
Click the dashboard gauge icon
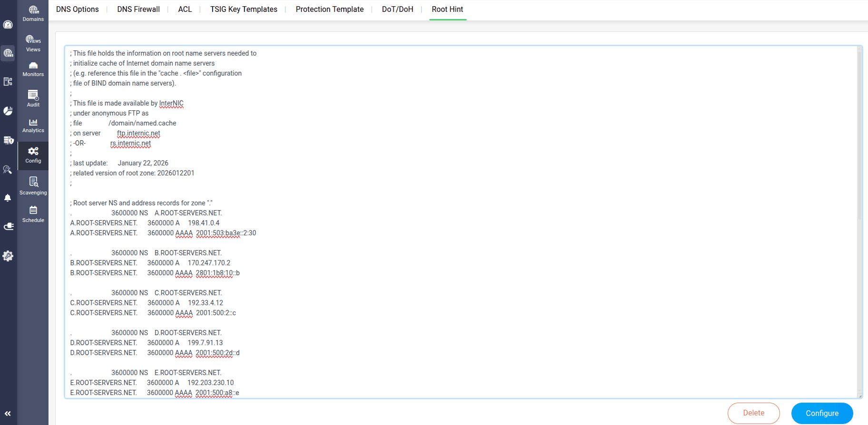pyautogui.click(x=8, y=25)
